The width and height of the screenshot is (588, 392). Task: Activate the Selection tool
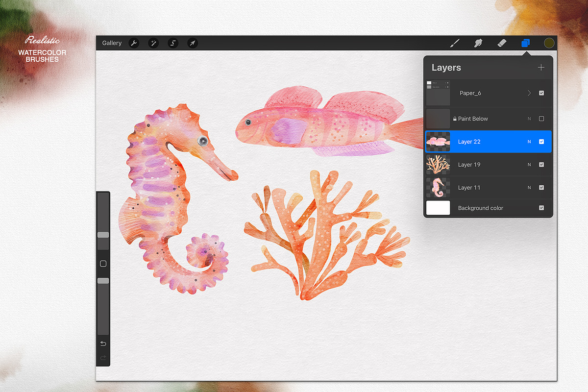(x=173, y=43)
